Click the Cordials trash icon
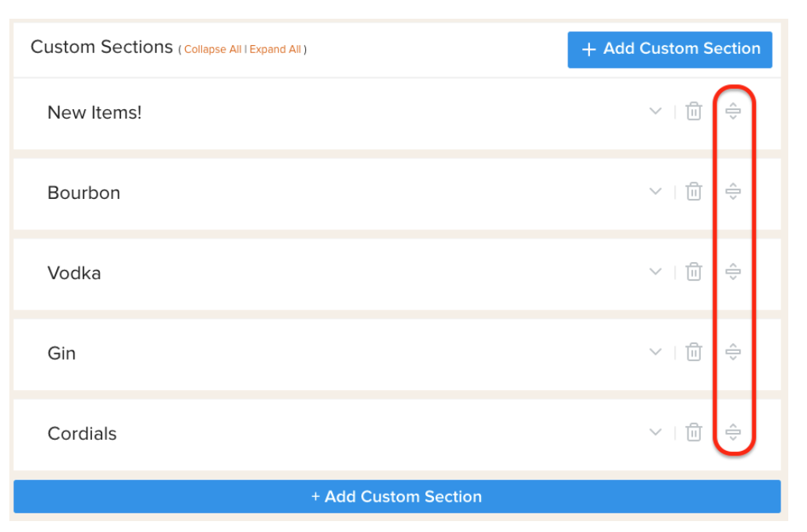 (x=694, y=432)
